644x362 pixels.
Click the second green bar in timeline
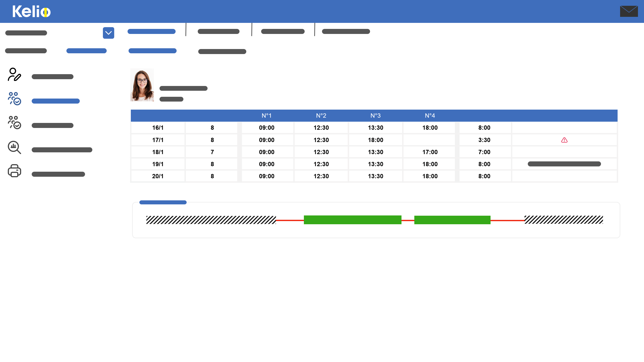tap(452, 220)
